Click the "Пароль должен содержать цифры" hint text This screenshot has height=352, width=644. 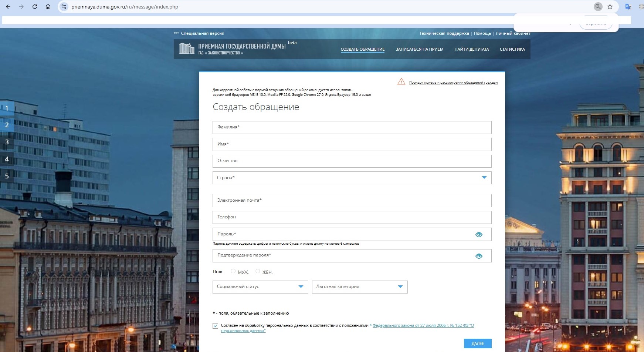point(286,244)
